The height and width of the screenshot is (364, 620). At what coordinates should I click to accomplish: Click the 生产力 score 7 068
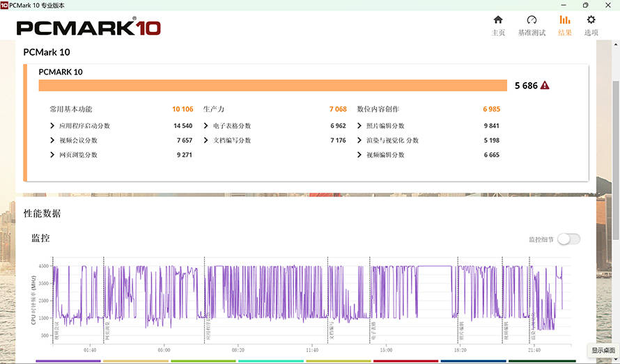pyautogui.click(x=338, y=109)
